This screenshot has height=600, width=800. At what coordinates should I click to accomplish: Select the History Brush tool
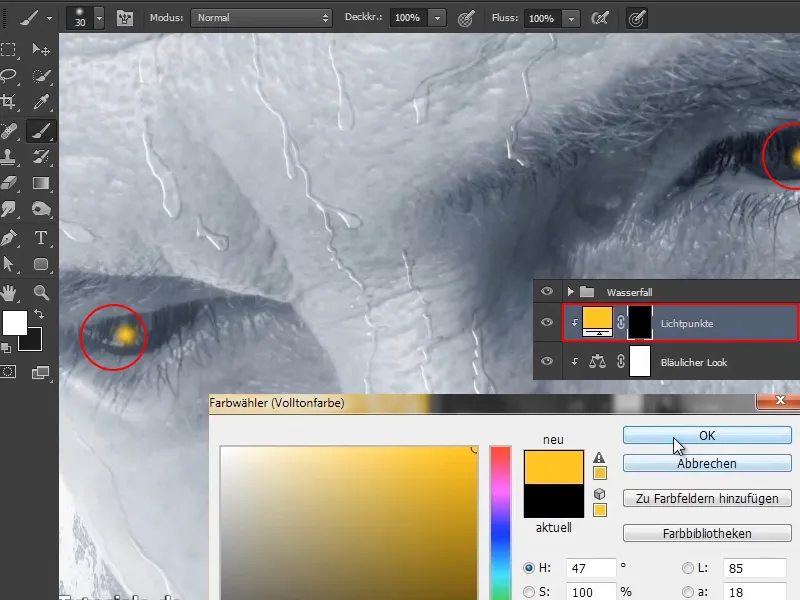click(41, 157)
